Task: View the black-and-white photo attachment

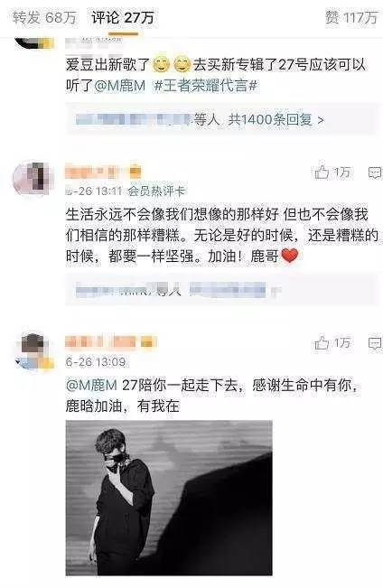Action: tap(169, 498)
